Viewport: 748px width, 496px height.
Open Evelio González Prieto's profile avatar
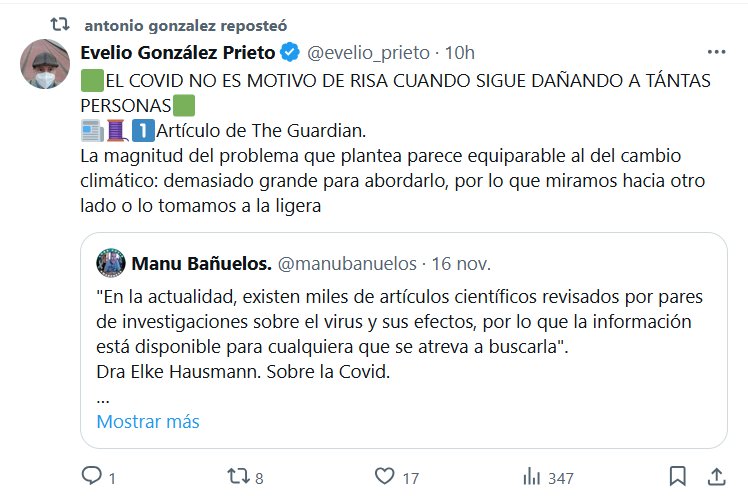[x=45, y=65]
